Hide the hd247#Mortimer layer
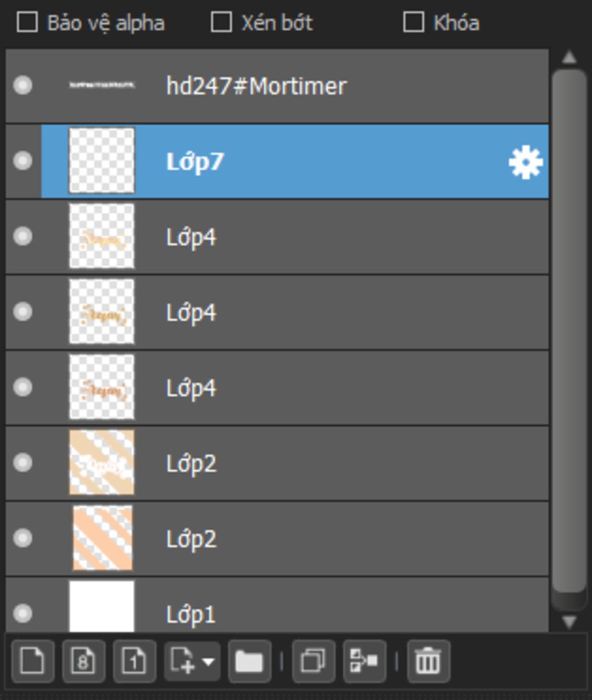 tap(23, 86)
